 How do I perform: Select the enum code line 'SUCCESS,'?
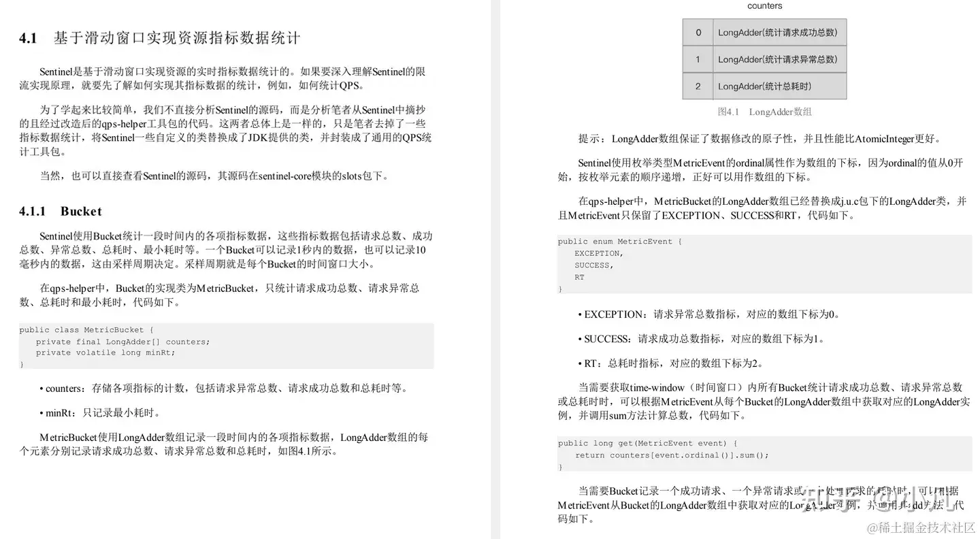[594, 265]
